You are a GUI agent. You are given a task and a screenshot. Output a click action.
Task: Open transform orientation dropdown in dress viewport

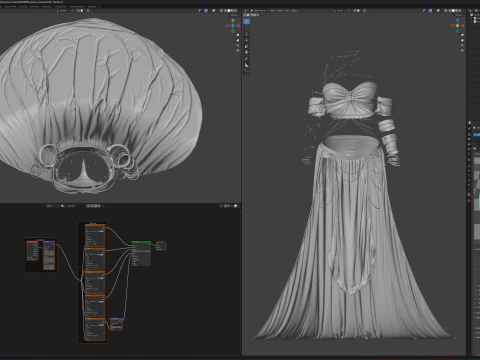339,10
